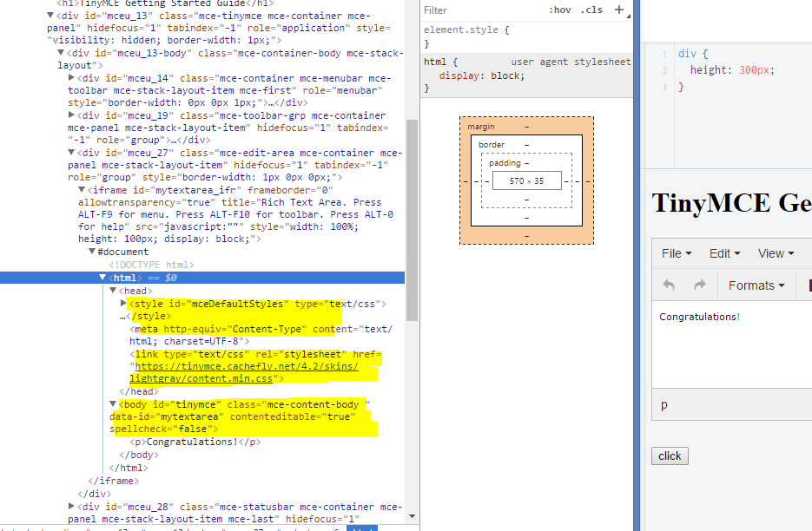The width and height of the screenshot is (812, 531).
Task: Collapse the expanded html node in Elements
Action: [x=103, y=278]
